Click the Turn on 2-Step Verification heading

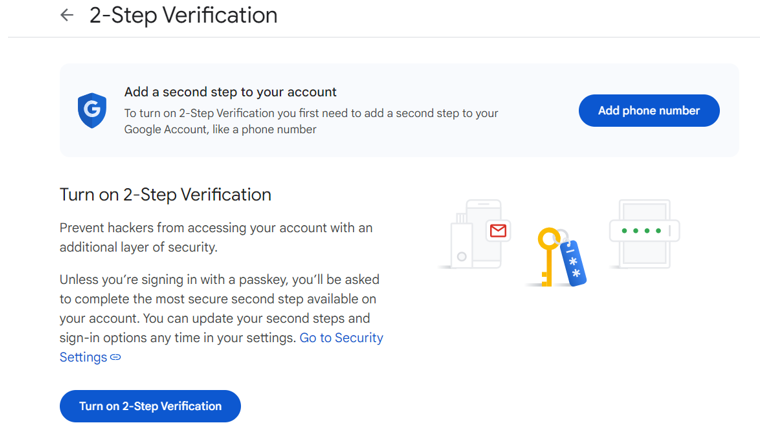pos(166,195)
